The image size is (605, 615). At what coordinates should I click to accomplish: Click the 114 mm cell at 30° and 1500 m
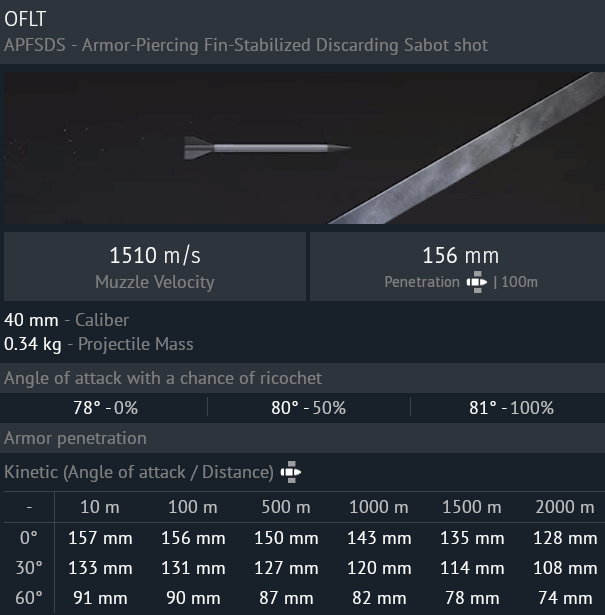click(472, 568)
